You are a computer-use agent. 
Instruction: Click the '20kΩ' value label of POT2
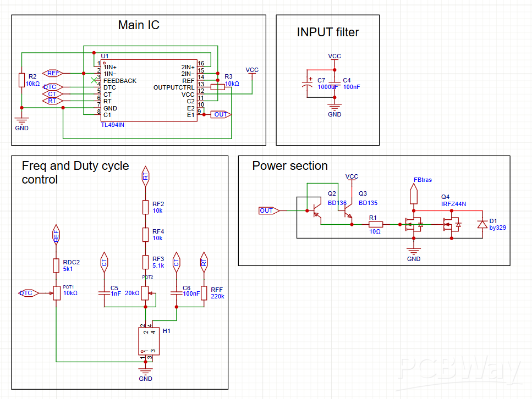[132, 293]
